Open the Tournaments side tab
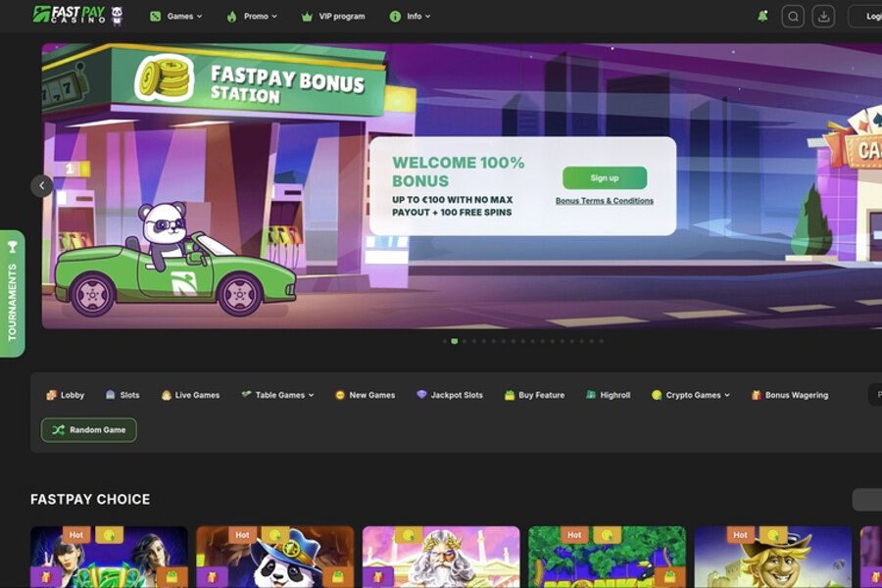882x588 pixels. point(12,293)
